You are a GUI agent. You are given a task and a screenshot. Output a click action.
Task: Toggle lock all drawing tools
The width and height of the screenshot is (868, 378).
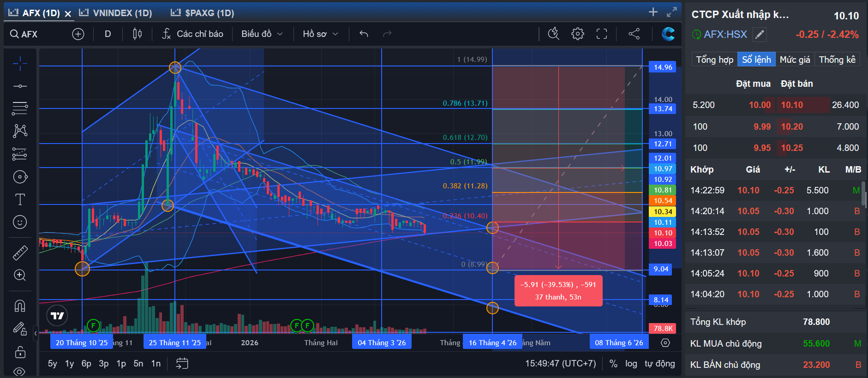tap(20, 352)
